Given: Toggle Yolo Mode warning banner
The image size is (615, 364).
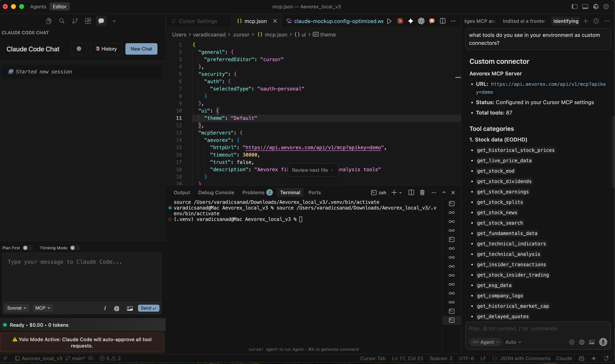Looking at the screenshot, I should (82, 342).
